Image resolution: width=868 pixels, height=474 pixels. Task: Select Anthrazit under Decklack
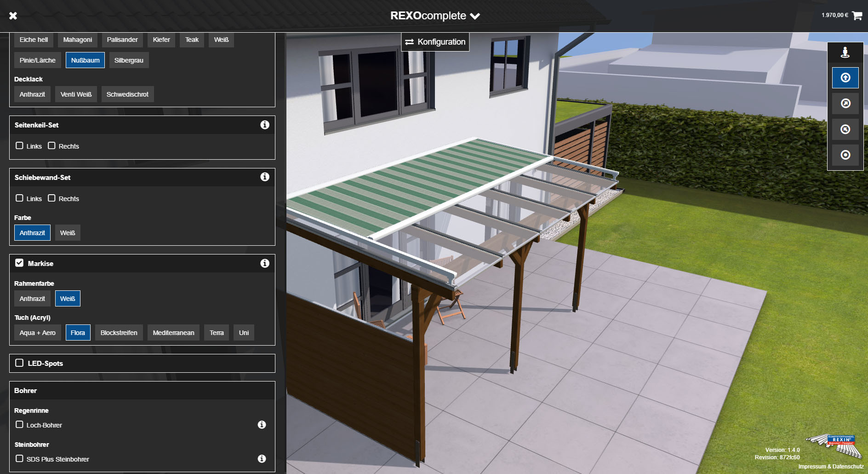(x=32, y=94)
